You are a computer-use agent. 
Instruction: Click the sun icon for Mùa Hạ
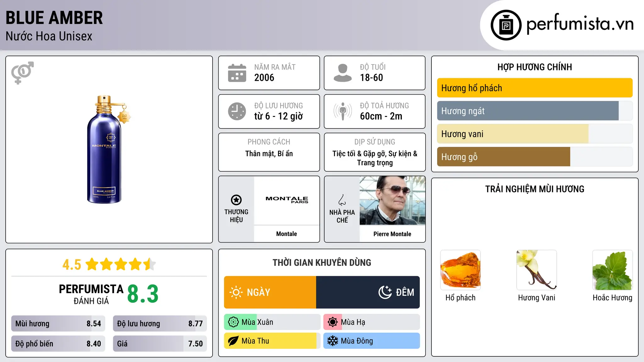333,322
